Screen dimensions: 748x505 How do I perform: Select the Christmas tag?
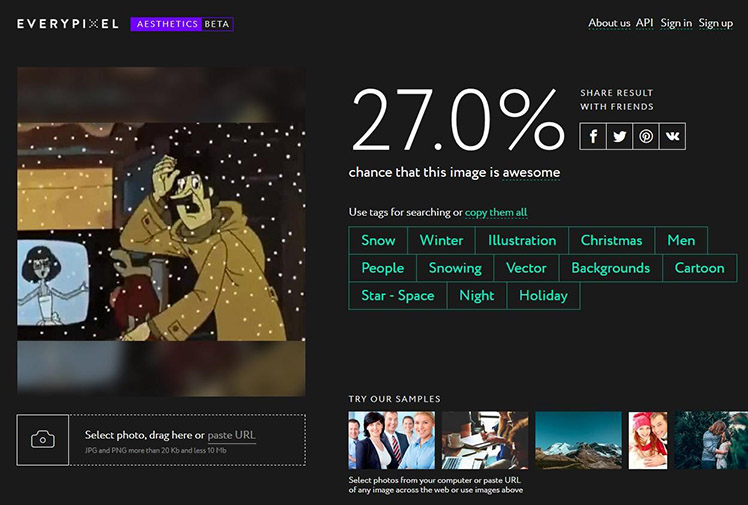coord(612,240)
